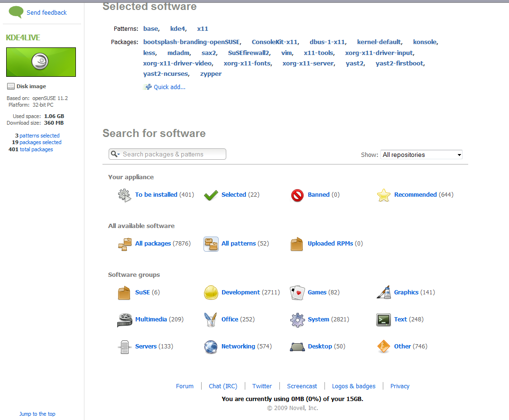Open the To be installed link

point(156,195)
